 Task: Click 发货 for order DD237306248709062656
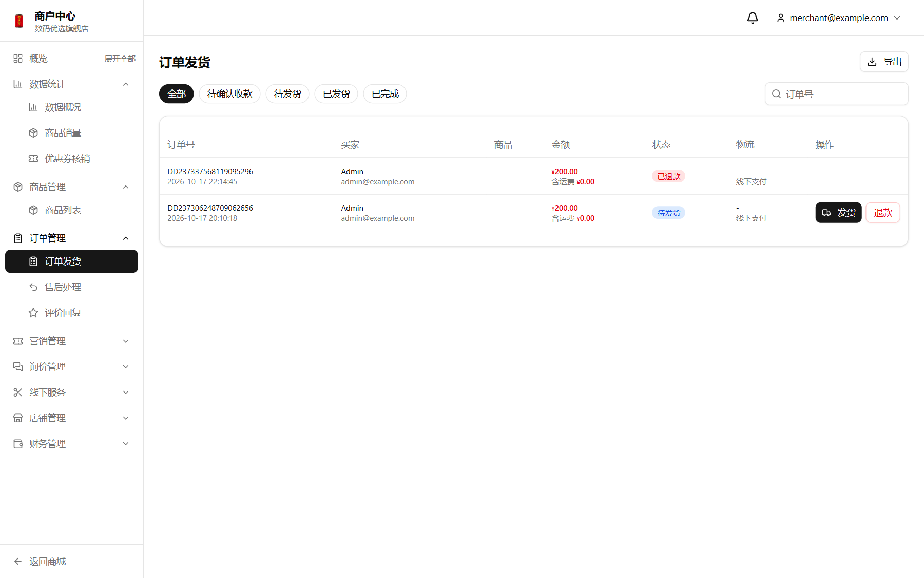coord(838,213)
